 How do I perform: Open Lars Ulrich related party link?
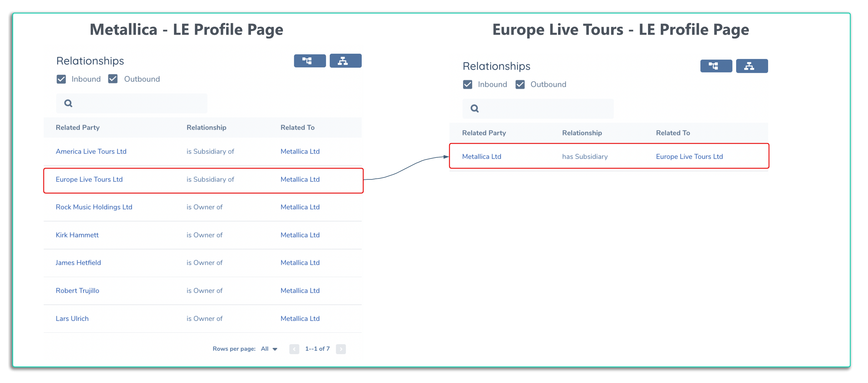pos(72,319)
